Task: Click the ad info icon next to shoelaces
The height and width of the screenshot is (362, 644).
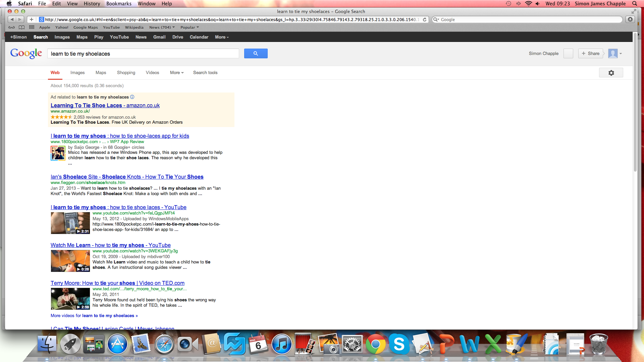Action: [x=132, y=97]
